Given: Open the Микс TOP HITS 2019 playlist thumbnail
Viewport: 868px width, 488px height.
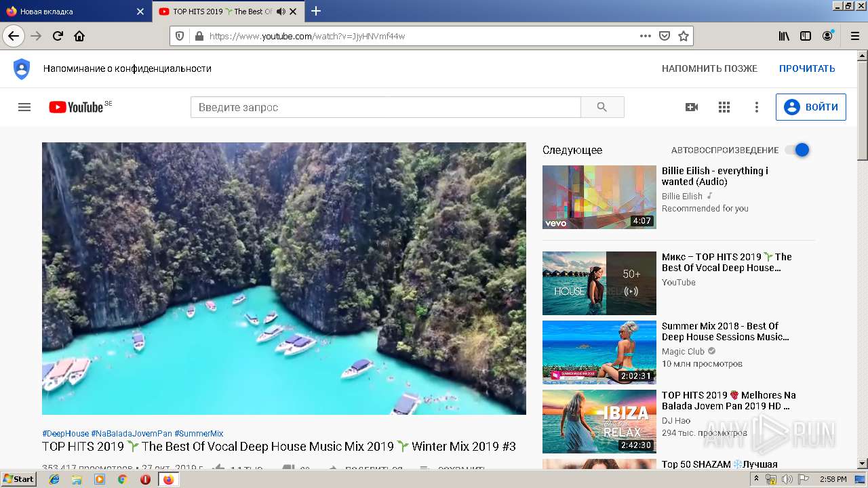Looking at the screenshot, I should coord(599,283).
